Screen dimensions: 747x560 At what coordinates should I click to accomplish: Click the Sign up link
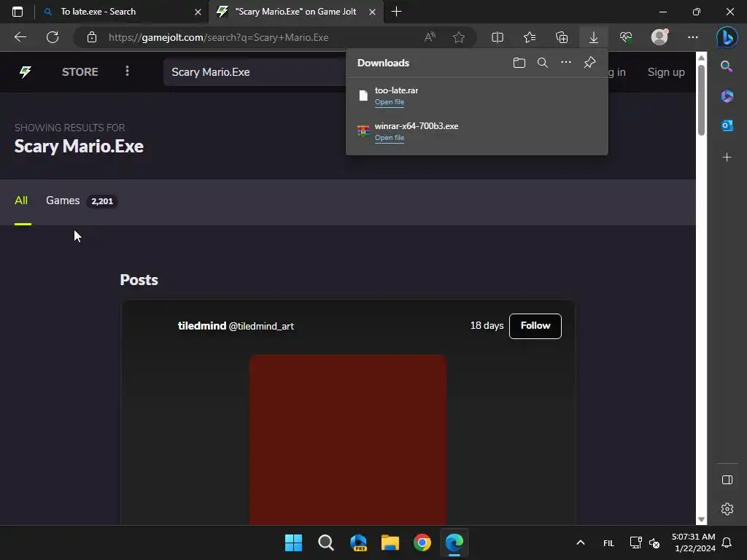coord(666,72)
